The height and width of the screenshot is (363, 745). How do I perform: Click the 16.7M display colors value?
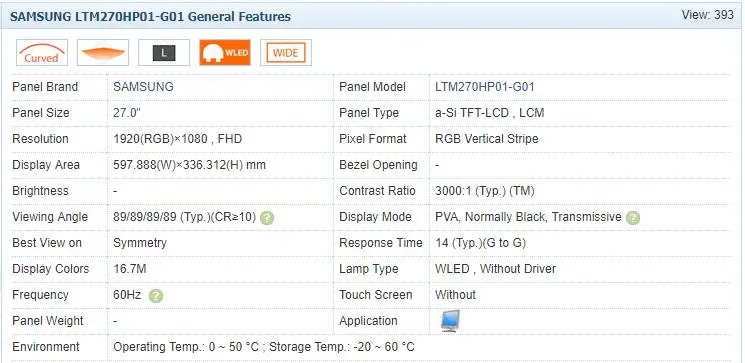(130, 269)
